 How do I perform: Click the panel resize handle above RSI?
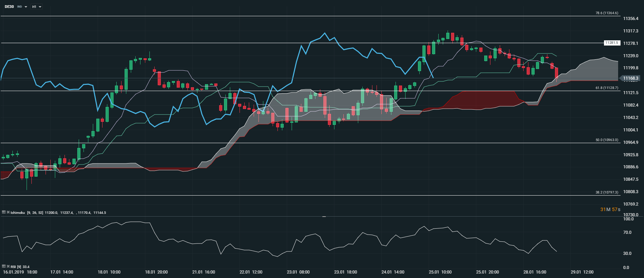point(324,217)
